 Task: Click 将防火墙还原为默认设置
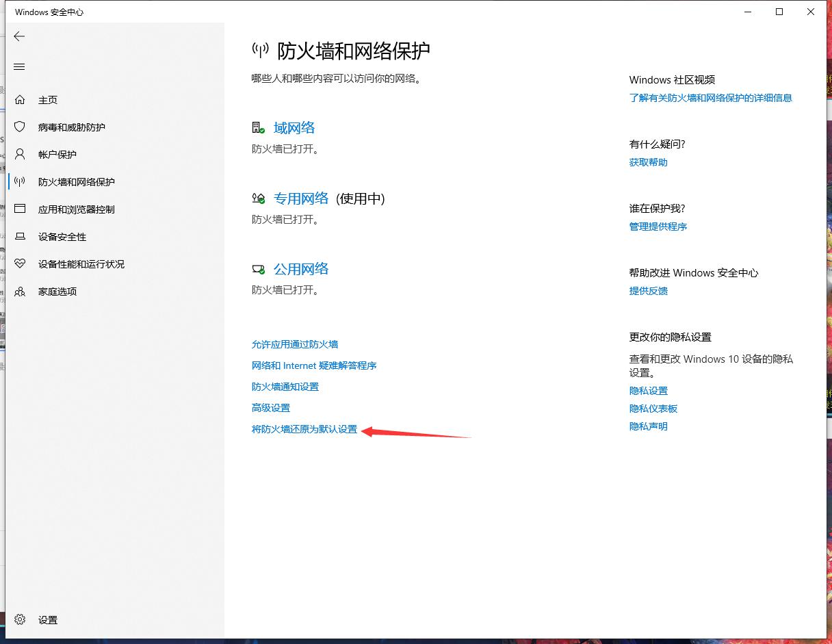pos(304,428)
